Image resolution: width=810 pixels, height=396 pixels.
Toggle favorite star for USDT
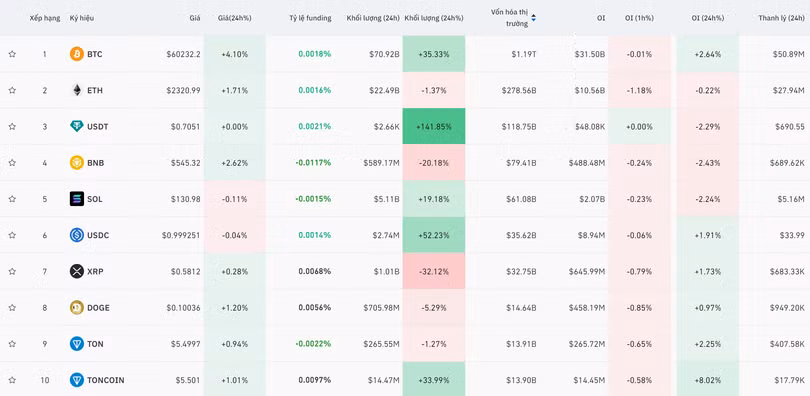pyautogui.click(x=12, y=126)
